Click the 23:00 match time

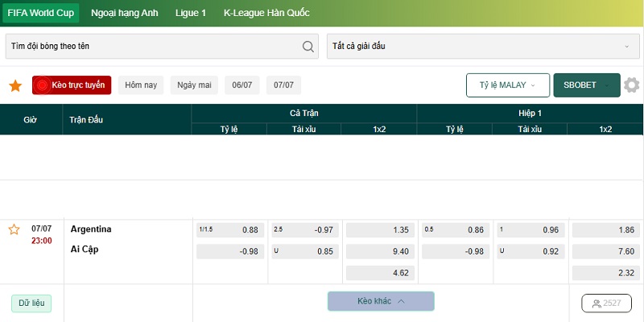pyautogui.click(x=42, y=241)
